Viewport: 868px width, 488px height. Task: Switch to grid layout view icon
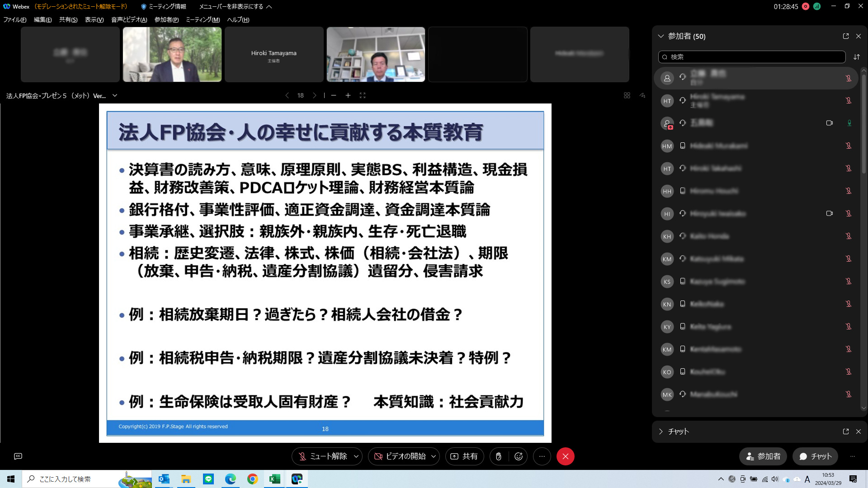(627, 95)
